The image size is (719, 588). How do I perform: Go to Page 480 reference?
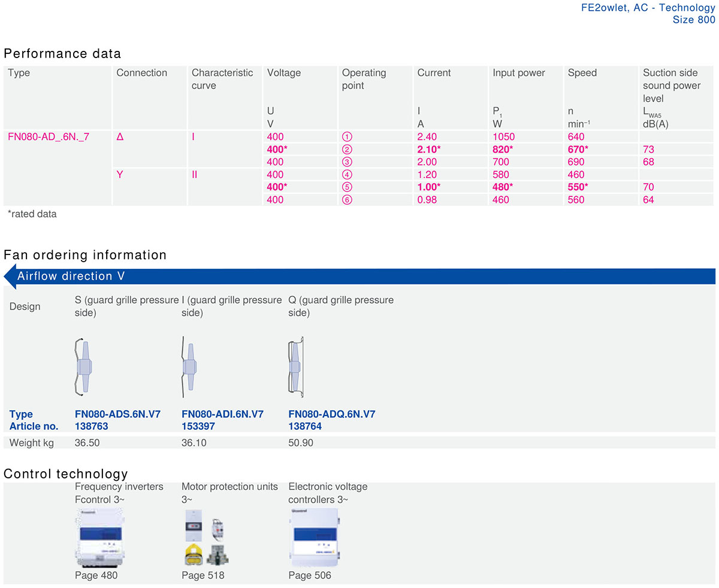(96, 575)
